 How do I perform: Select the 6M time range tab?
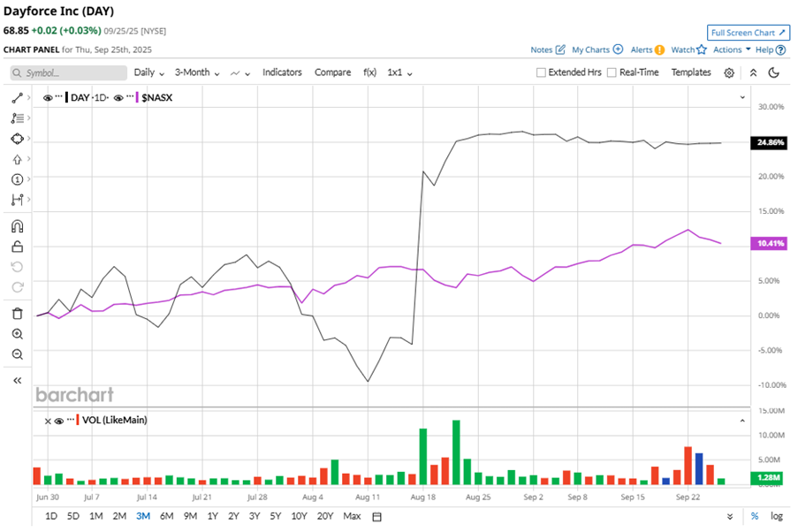pyautogui.click(x=167, y=516)
